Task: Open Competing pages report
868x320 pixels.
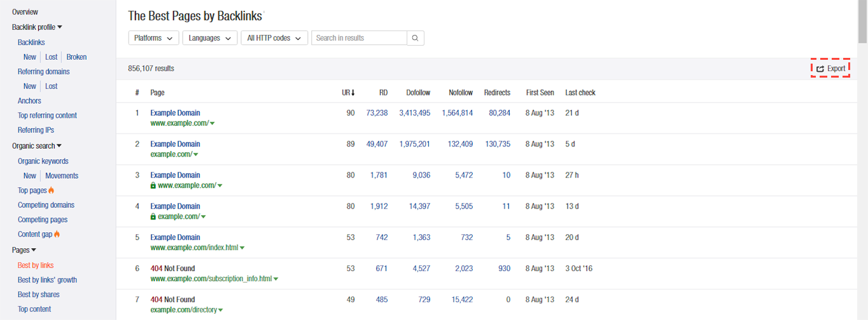Action: coord(43,220)
